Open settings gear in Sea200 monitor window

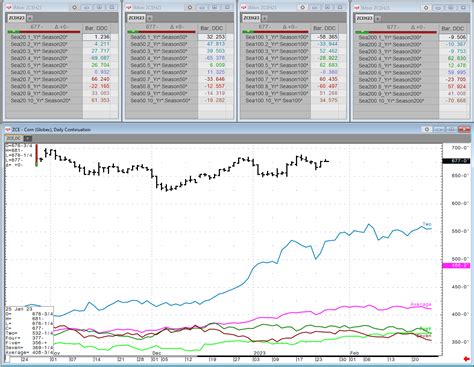426,7
